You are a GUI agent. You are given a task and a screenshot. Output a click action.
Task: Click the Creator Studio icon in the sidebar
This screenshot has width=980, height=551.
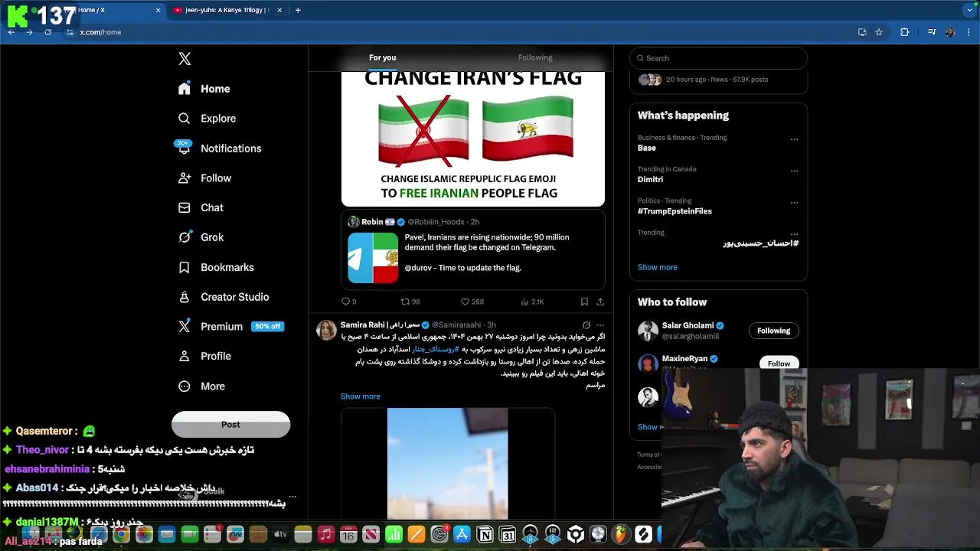click(x=184, y=297)
